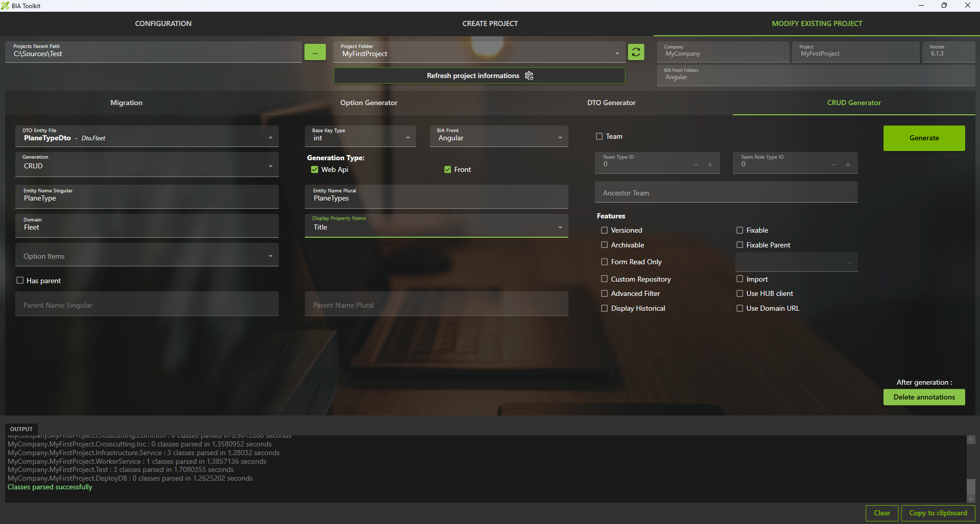Expand Display Property Name dropdown
The image size is (980, 524).
click(437, 226)
